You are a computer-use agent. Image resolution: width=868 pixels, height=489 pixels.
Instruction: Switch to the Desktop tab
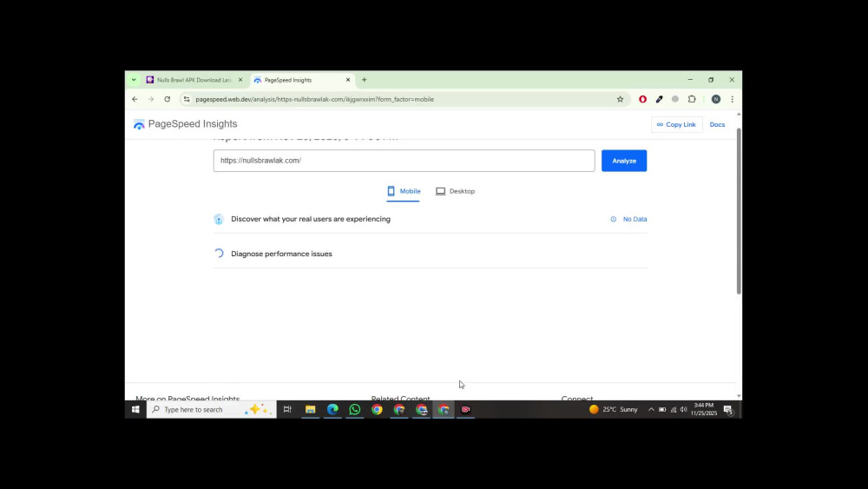coord(455,191)
